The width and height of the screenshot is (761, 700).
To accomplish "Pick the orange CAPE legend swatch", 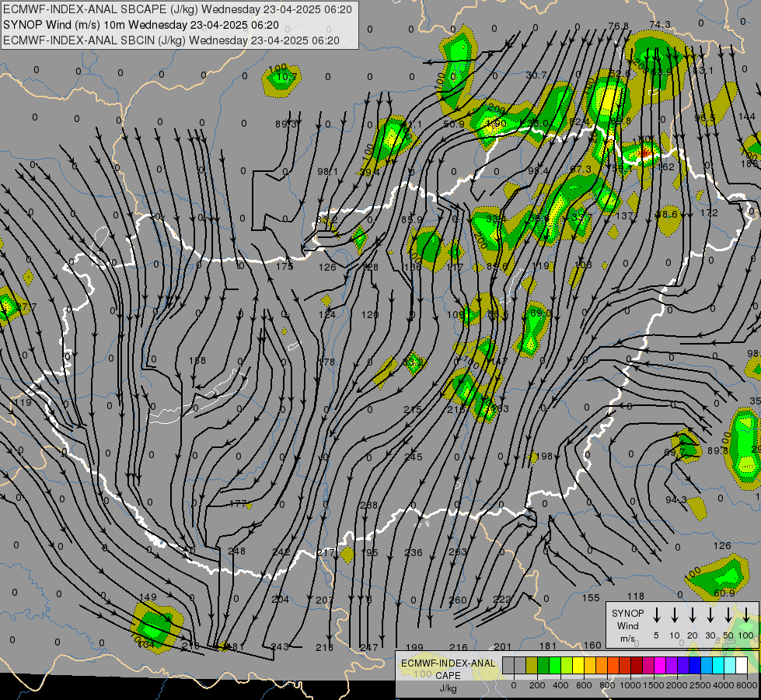I will click(x=602, y=666).
